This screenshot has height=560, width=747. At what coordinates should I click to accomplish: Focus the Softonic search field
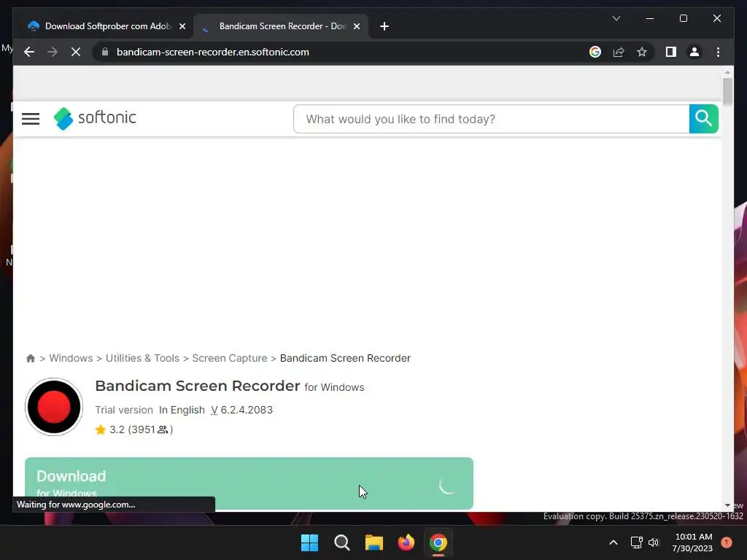coord(491,119)
